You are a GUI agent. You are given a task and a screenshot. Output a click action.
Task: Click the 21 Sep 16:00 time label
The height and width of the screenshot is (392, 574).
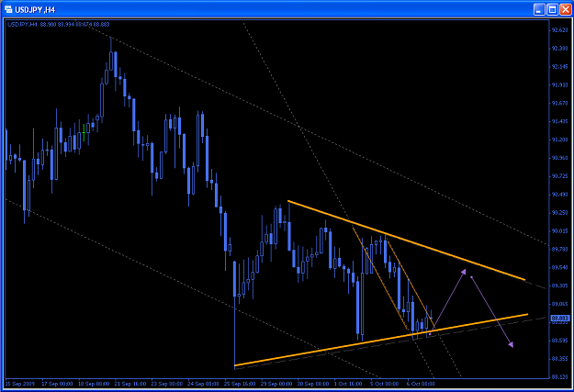(130, 384)
